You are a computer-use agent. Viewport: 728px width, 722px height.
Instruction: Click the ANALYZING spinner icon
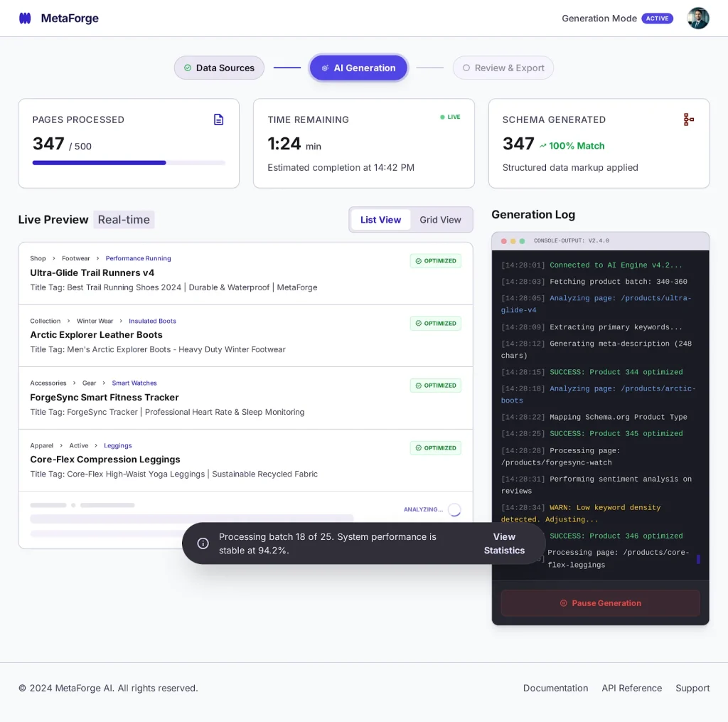click(454, 510)
